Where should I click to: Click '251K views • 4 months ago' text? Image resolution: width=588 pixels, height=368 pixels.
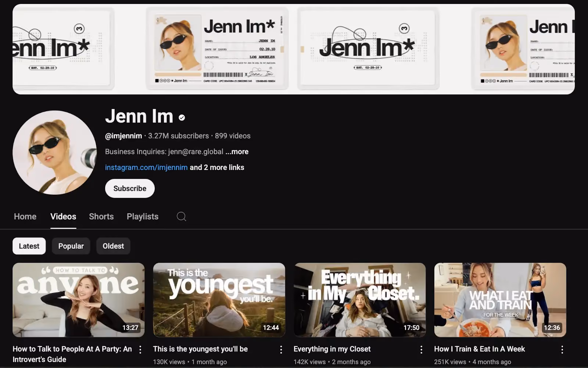click(x=473, y=362)
